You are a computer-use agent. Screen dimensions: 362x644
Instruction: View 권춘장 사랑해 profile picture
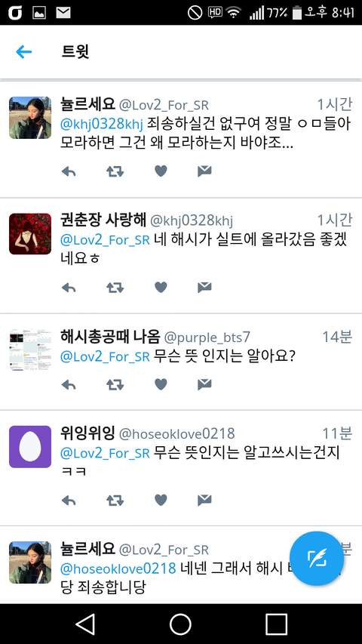[30, 234]
